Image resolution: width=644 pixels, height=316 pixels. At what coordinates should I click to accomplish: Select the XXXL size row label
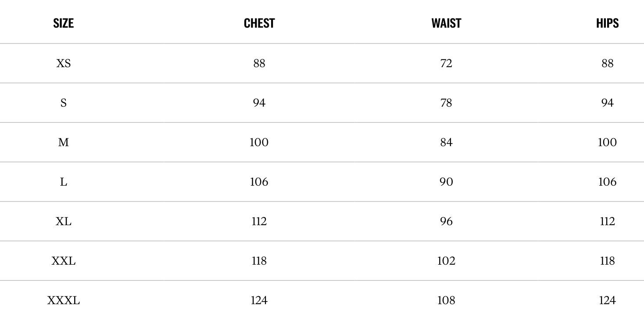click(x=64, y=301)
